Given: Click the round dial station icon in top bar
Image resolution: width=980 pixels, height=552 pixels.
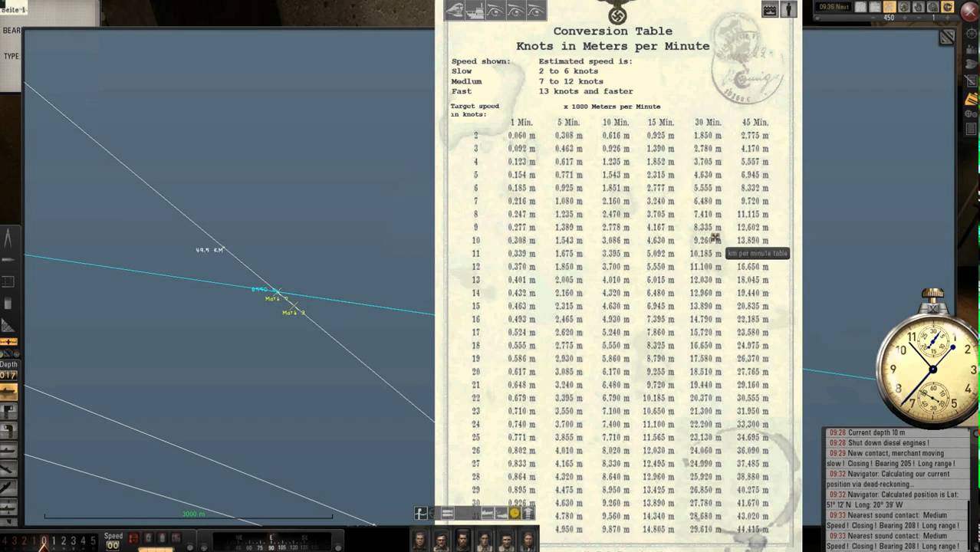Looking at the screenshot, I should point(905,7).
